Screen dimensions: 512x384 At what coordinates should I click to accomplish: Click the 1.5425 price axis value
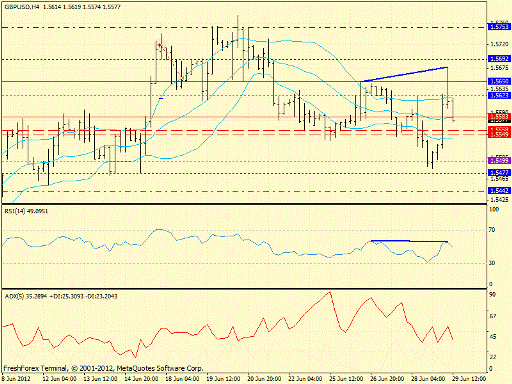[499, 199]
